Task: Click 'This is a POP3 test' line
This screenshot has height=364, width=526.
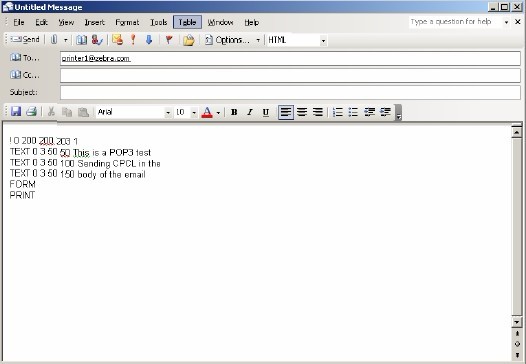Action: point(112,153)
